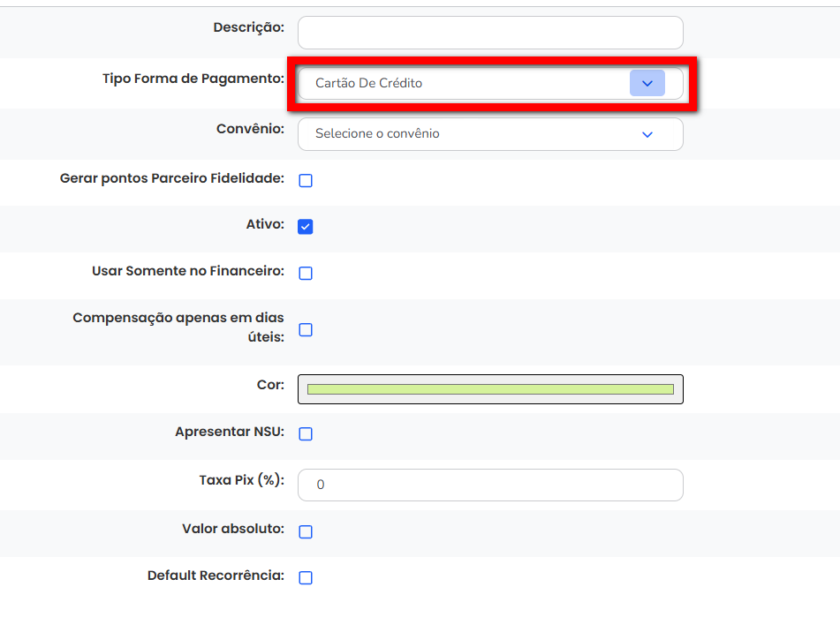
Task: Enable the Valor absoluto checkbox
Action: click(x=306, y=532)
